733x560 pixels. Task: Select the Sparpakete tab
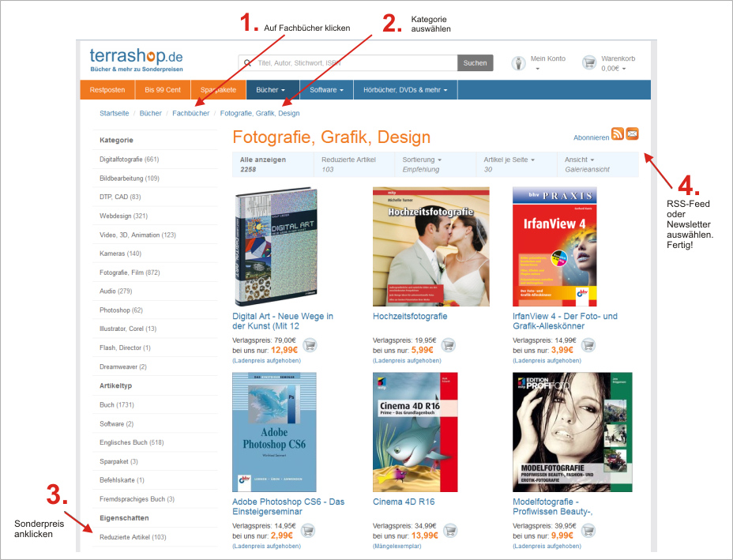point(218,90)
